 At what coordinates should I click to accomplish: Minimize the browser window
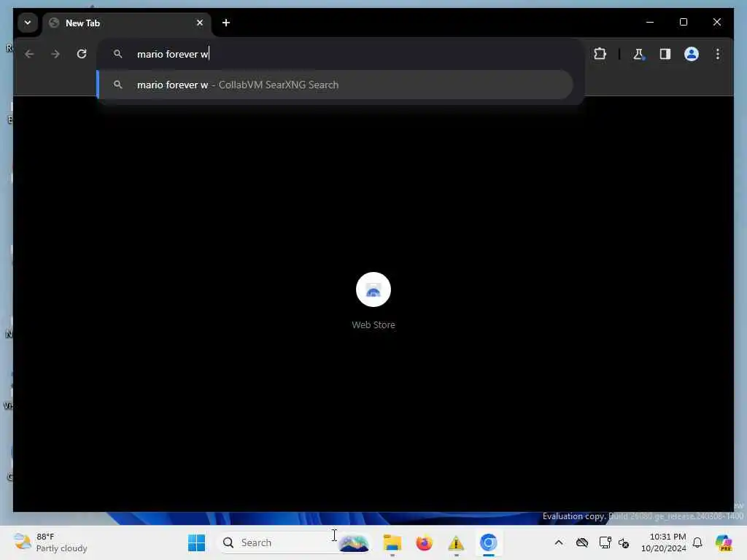650,22
